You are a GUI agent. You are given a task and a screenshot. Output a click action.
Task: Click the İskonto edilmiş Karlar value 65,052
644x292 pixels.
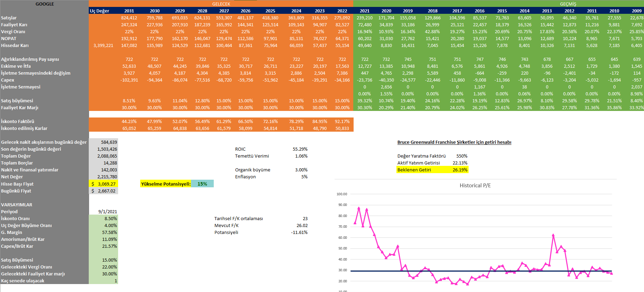[x=129, y=128]
